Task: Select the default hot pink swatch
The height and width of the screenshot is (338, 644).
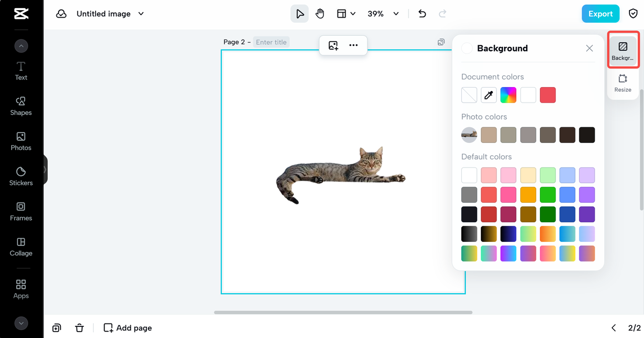Action: tap(508, 195)
